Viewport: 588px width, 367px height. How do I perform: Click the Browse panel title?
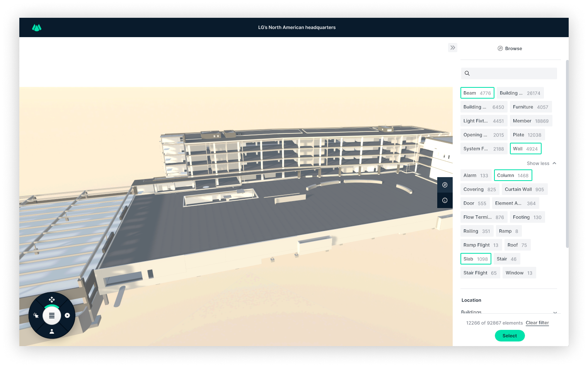click(513, 48)
